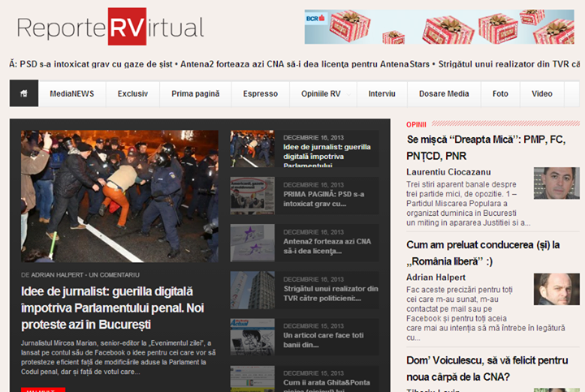Open the Interviu section

(382, 93)
